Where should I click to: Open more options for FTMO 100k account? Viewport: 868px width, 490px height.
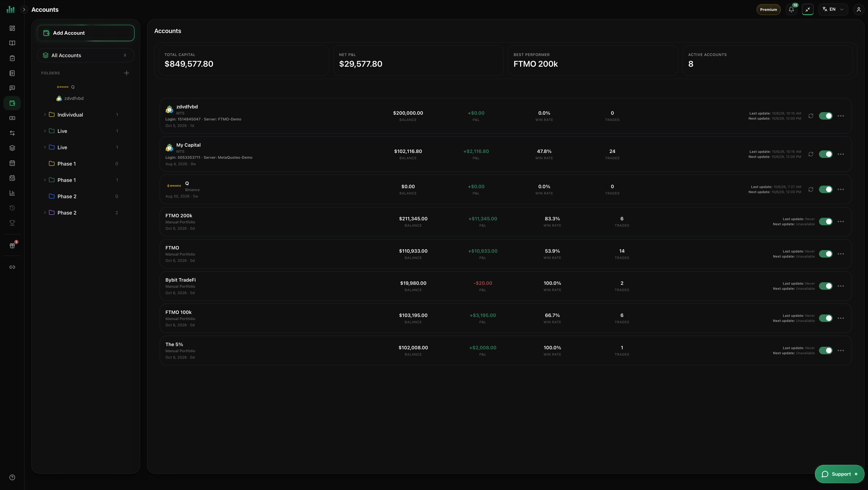tap(841, 318)
